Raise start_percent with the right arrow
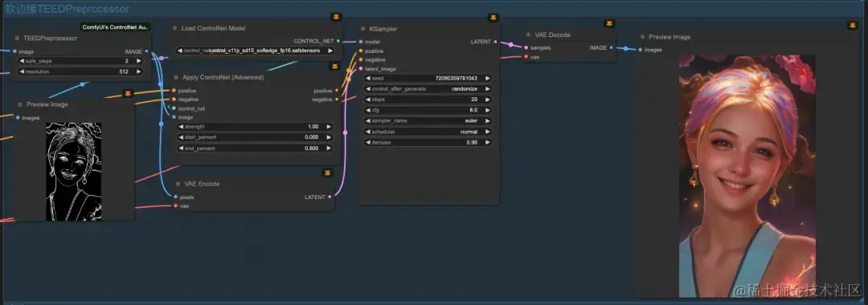The height and width of the screenshot is (305, 868). (x=329, y=137)
